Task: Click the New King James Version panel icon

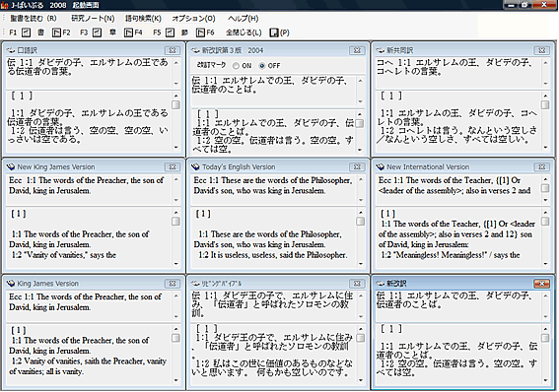Action: point(10,166)
